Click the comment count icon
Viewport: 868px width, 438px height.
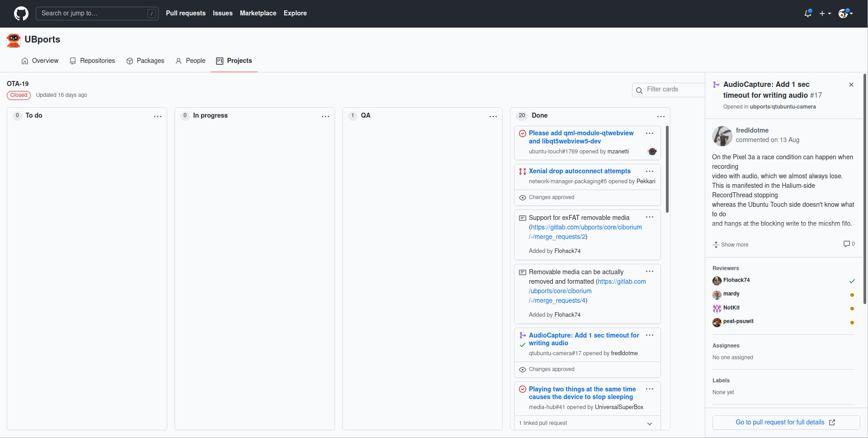[x=847, y=244]
